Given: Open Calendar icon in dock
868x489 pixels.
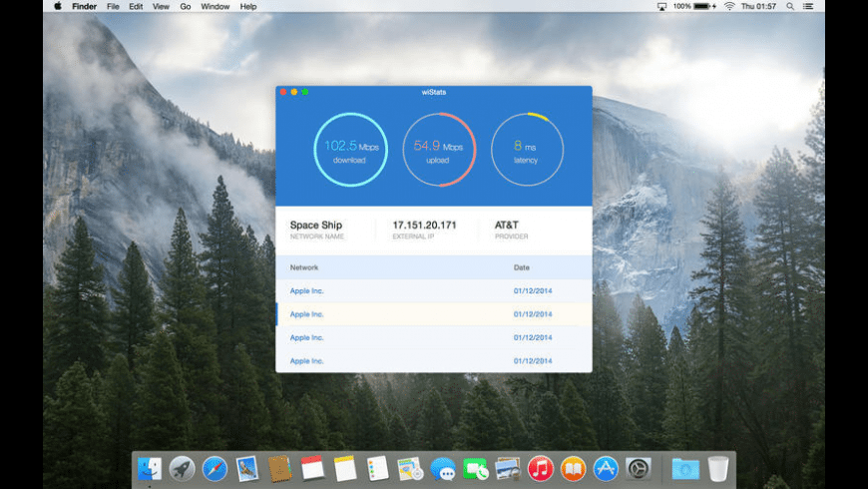Looking at the screenshot, I should (312, 468).
